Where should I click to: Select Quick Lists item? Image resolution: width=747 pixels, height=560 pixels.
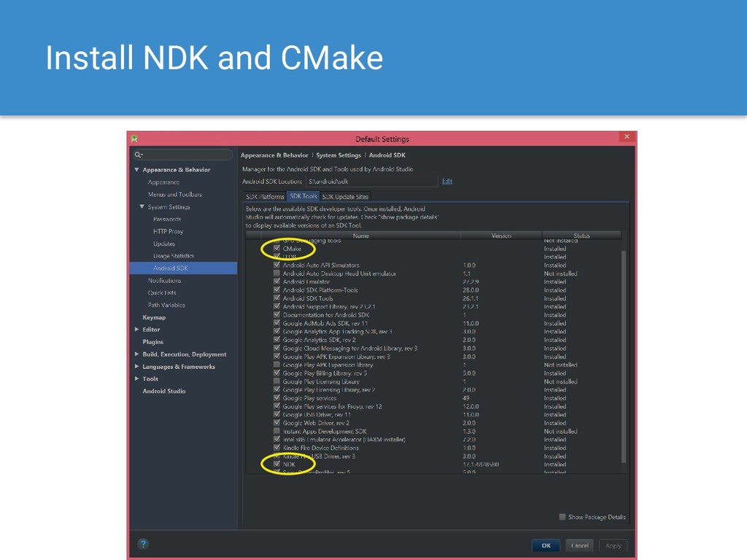click(162, 293)
